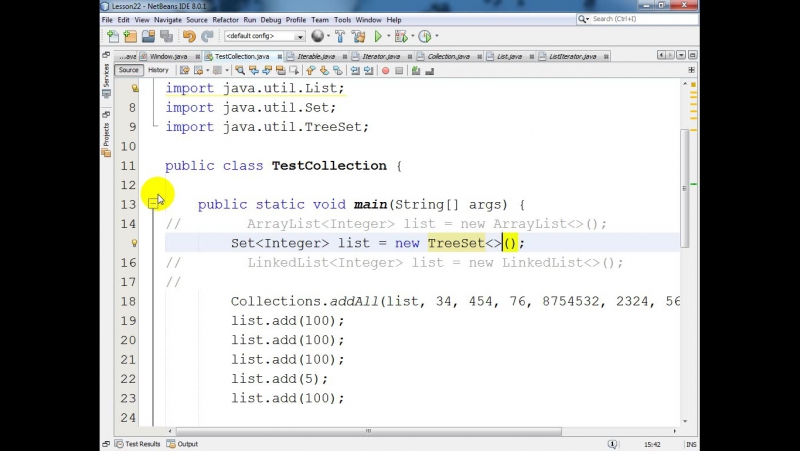Open the File menu
This screenshot has width=800, height=451.
(x=107, y=20)
